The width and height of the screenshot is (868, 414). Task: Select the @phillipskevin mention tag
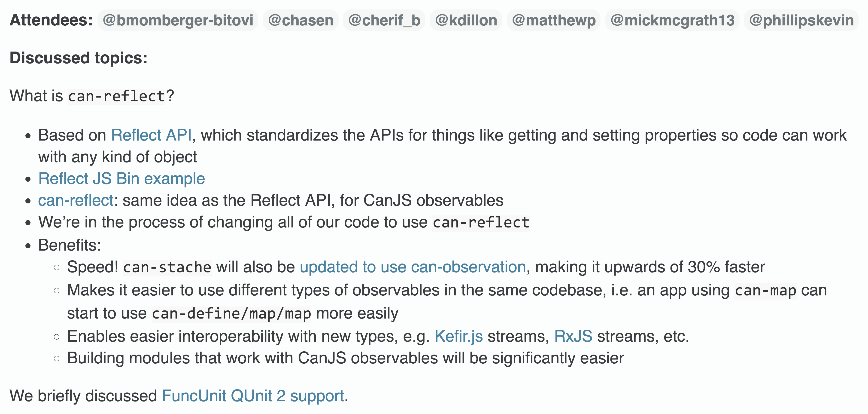801,20
